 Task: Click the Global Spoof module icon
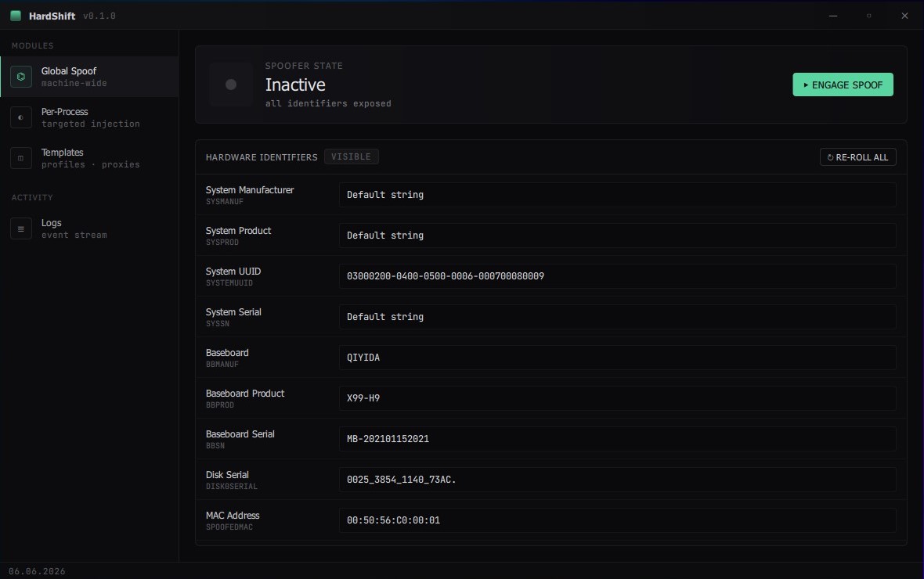click(x=21, y=77)
